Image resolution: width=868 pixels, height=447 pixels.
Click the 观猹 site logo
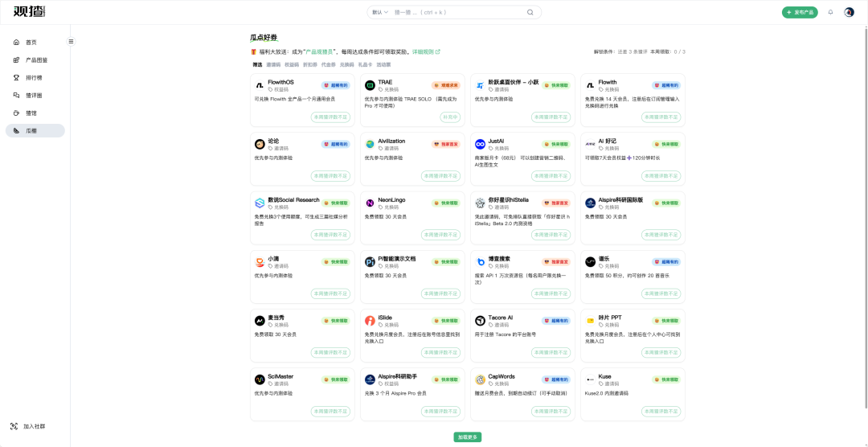30,11
